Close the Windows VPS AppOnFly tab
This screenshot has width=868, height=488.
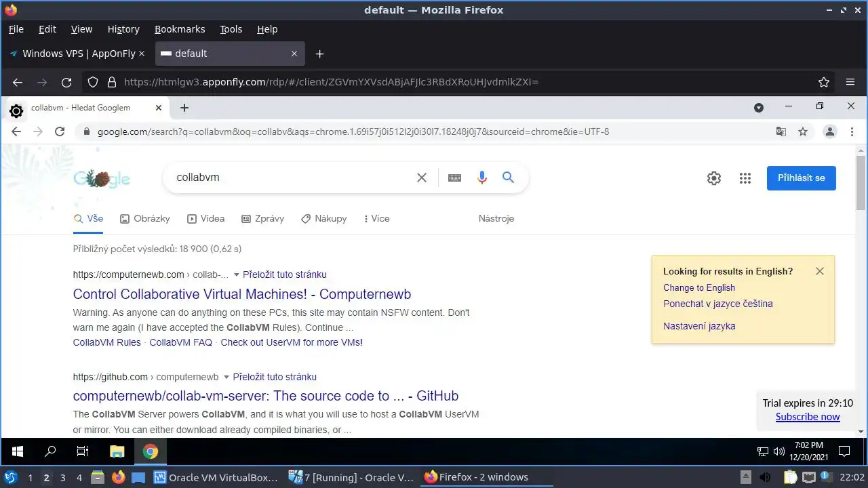pyautogui.click(x=142, y=54)
